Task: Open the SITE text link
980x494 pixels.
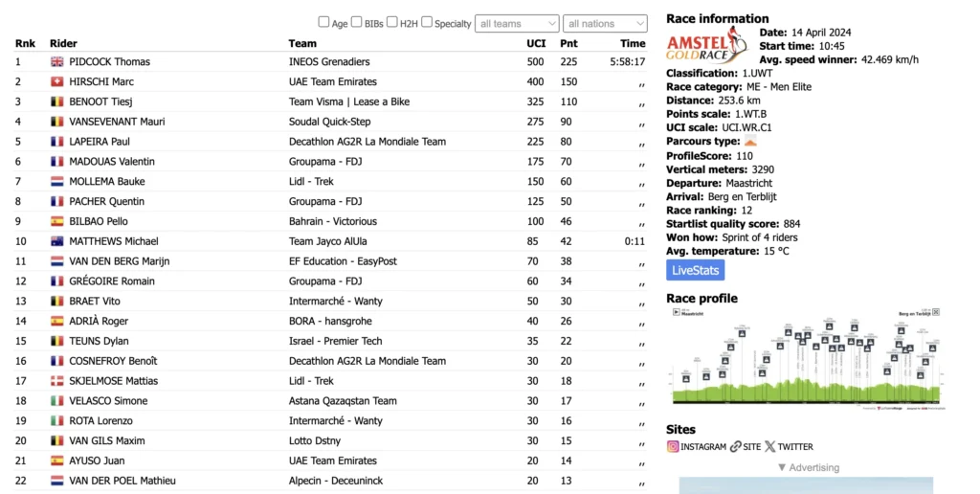Action: click(752, 447)
